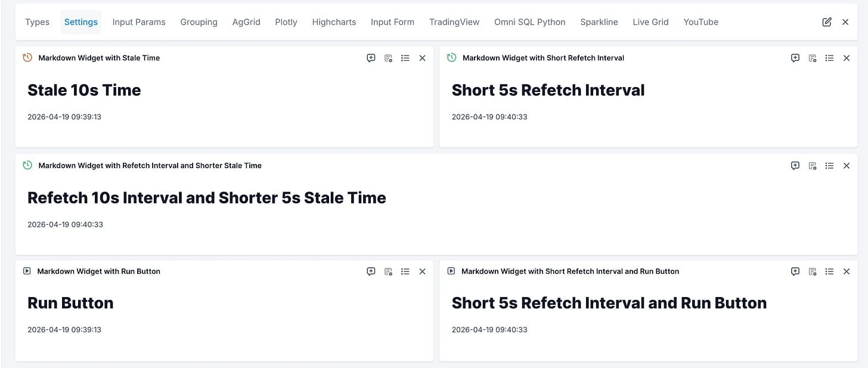Click the run play icon on Markdown Widget with Run Button
868x368 pixels.
coord(27,271)
